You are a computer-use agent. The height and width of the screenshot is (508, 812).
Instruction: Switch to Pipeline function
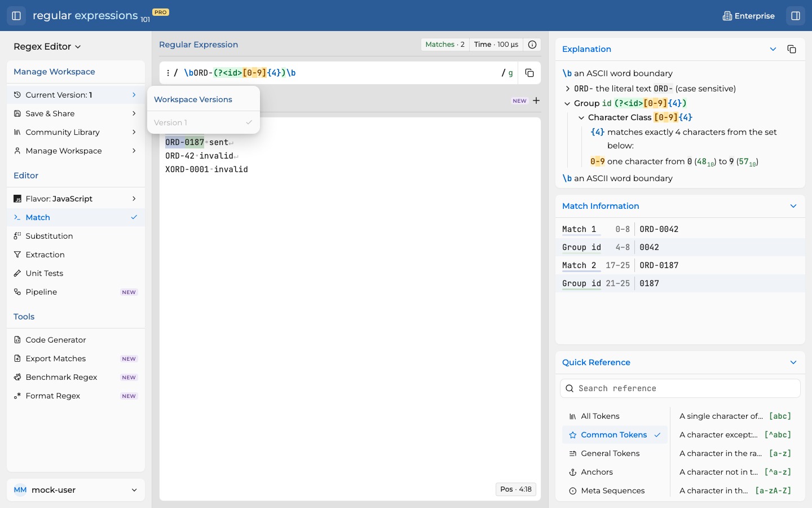pyautogui.click(x=76, y=292)
